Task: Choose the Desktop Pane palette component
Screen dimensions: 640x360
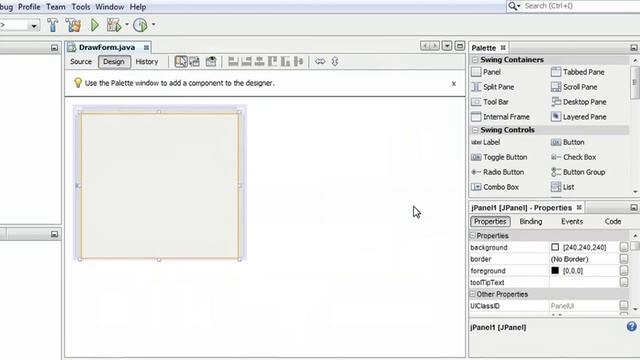Action: pos(579,102)
